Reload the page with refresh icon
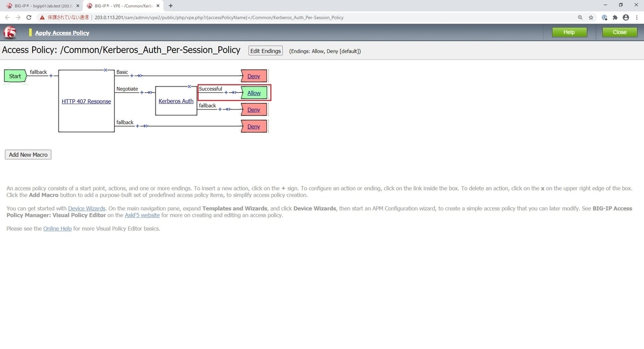 29,17
